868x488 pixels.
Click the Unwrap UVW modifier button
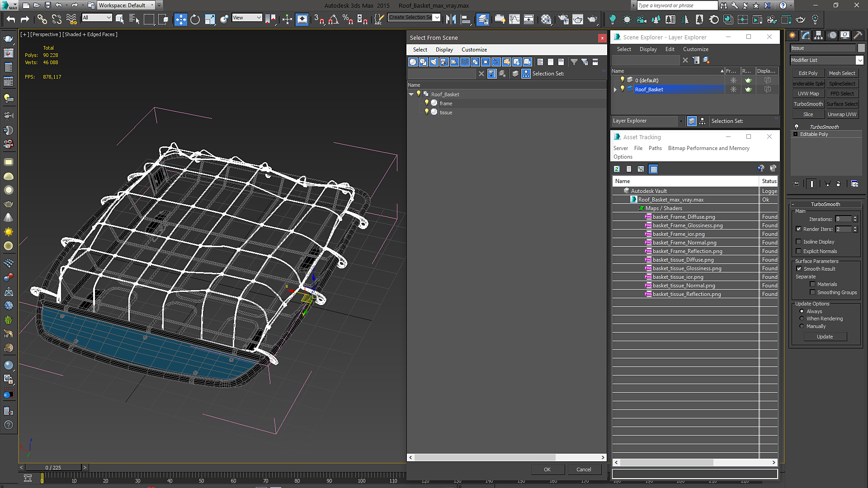[x=842, y=114]
